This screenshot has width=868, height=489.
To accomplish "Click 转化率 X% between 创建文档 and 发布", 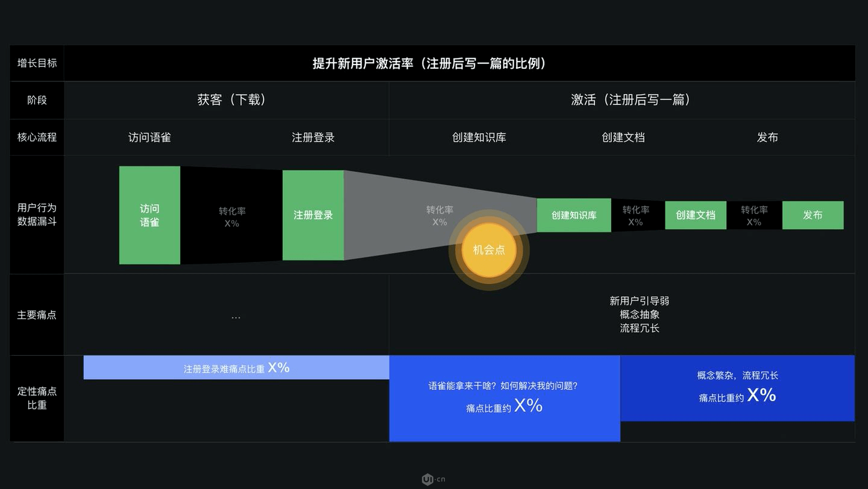I will 754,216.
